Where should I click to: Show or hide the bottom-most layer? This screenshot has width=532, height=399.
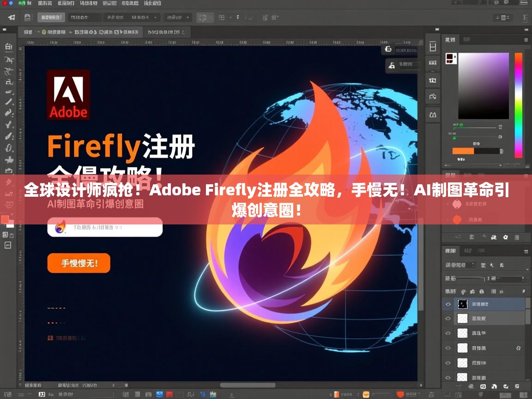[x=447, y=376]
